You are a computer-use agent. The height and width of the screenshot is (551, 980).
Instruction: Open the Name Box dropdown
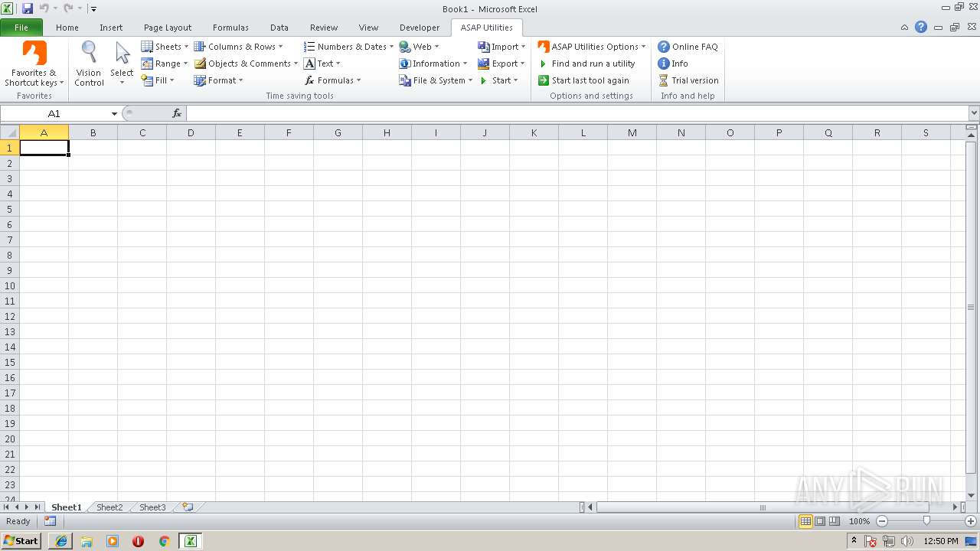pyautogui.click(x=114, y=113)
